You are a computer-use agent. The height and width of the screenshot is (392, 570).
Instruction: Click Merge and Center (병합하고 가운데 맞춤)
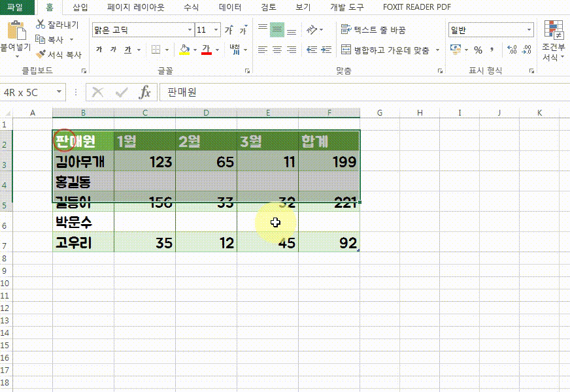click(385, 50)
